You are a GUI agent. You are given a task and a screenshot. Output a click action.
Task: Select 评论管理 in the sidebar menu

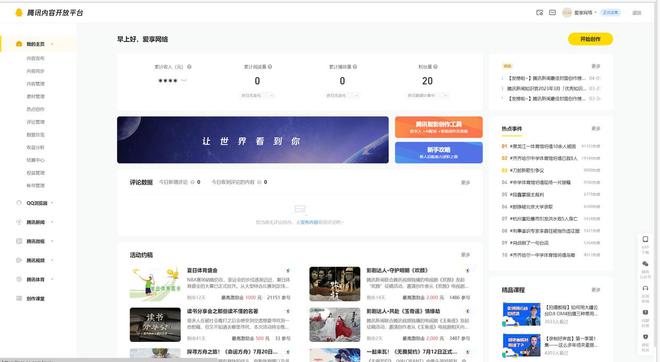[35, 122]
